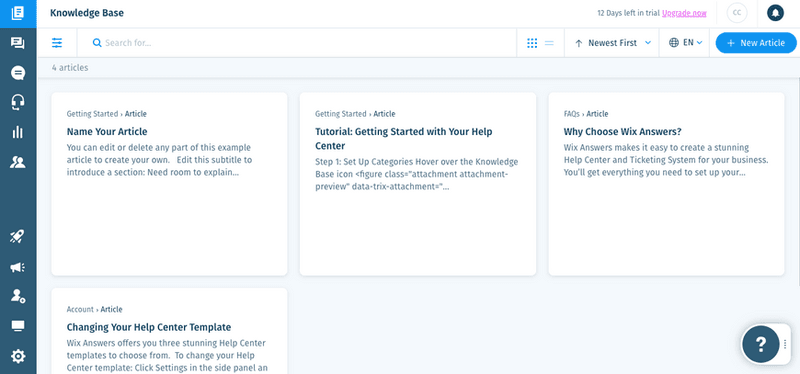Open the Newest First sort dropdown

pyautogui.click(x=613, y=43)
